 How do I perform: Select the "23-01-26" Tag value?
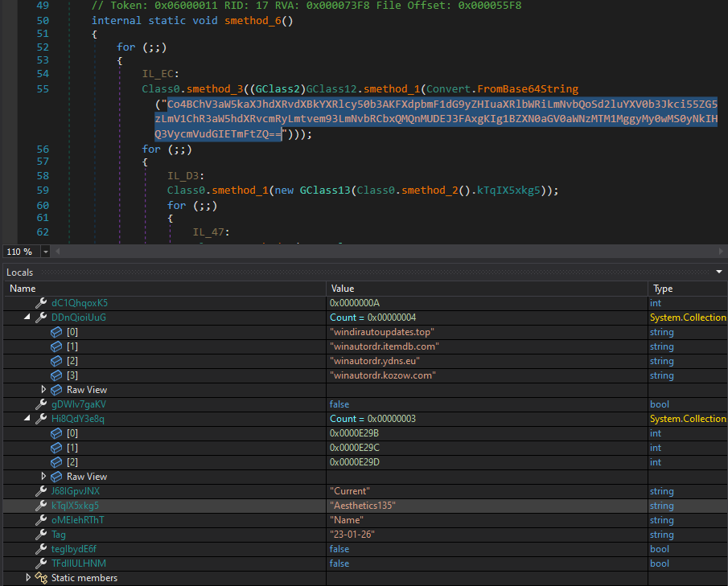(x=352, y=534)
